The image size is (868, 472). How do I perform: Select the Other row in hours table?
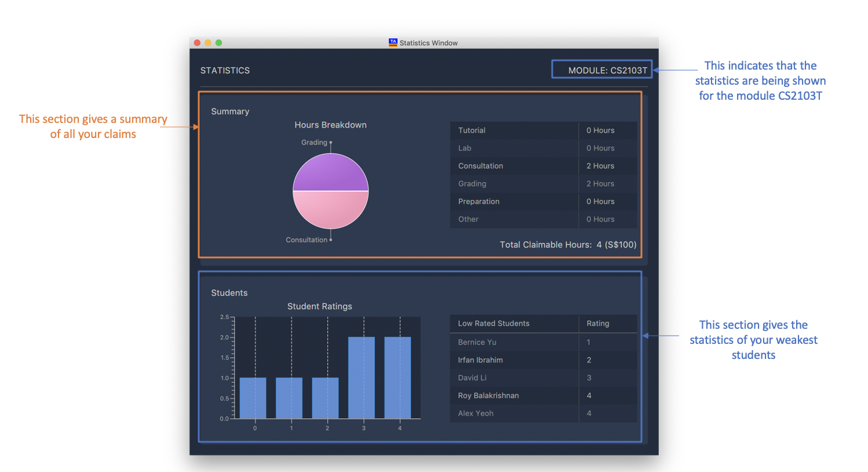[544, 219]
